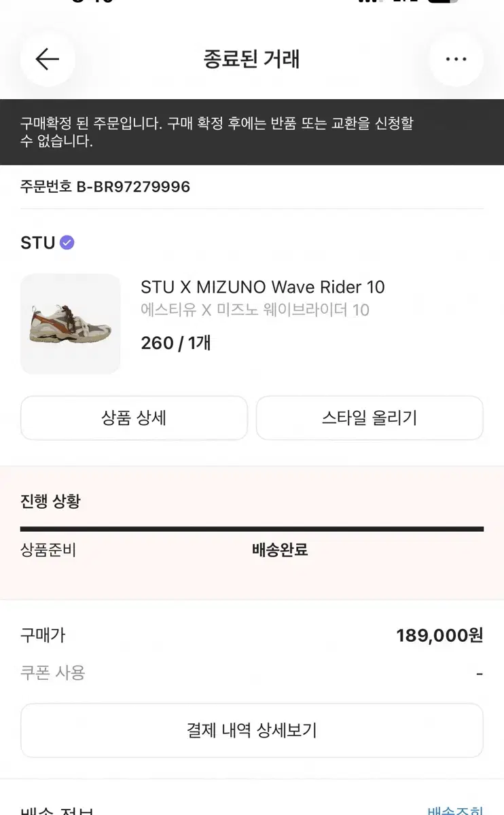This screenshot has height=815, width=504.
Task: Click the 상품 상세 button
Action: tap(134, 418)
